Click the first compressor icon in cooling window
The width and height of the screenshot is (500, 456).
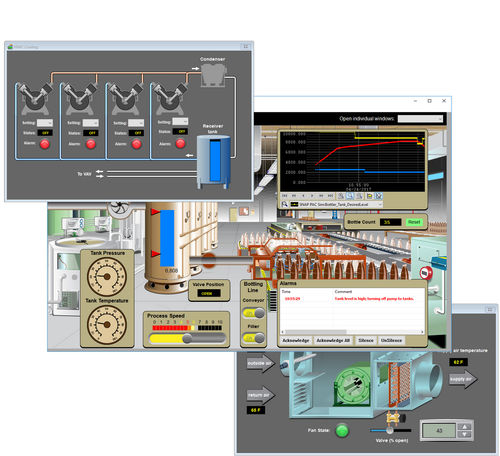[x=34, y=99]
